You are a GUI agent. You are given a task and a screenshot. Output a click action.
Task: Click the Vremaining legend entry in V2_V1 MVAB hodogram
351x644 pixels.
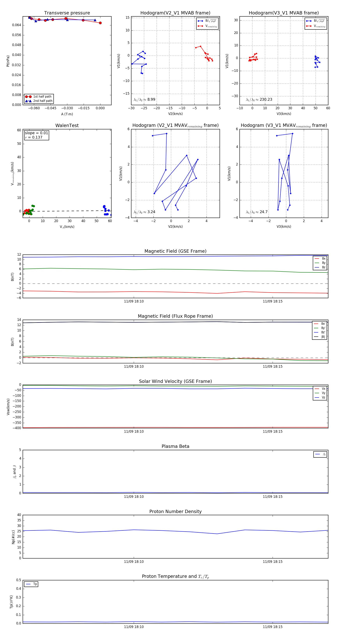(x=207, y=26)
